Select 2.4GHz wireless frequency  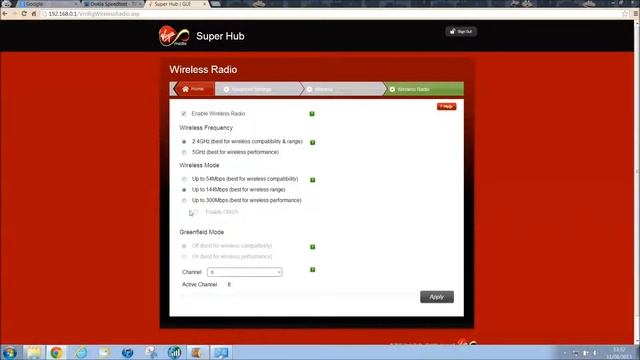pyautogui.click(x=184, y=142)
